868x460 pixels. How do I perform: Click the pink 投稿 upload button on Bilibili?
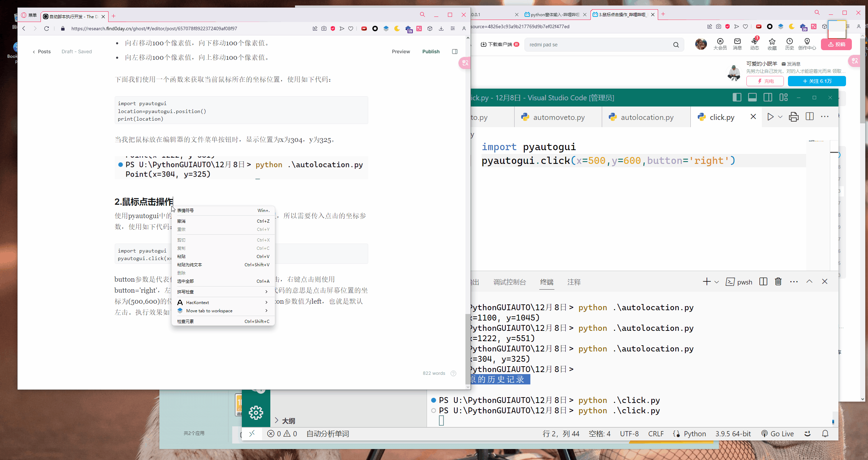coord(836,44)
